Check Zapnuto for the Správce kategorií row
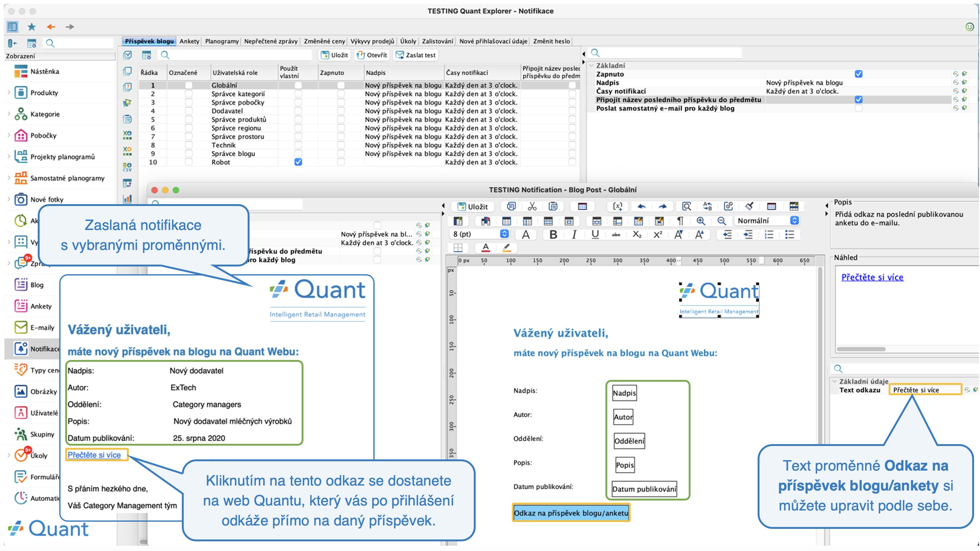980x551 pixels. click(x=341, y=94)
